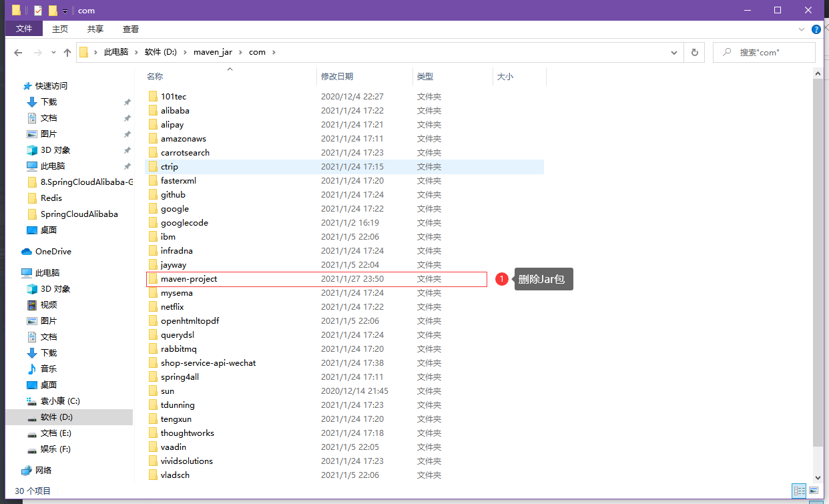This screenshot has width=829, height=504.
Task: Select the fasterxml folder icon
Action: pyautogui.click(x=152, y=180)
